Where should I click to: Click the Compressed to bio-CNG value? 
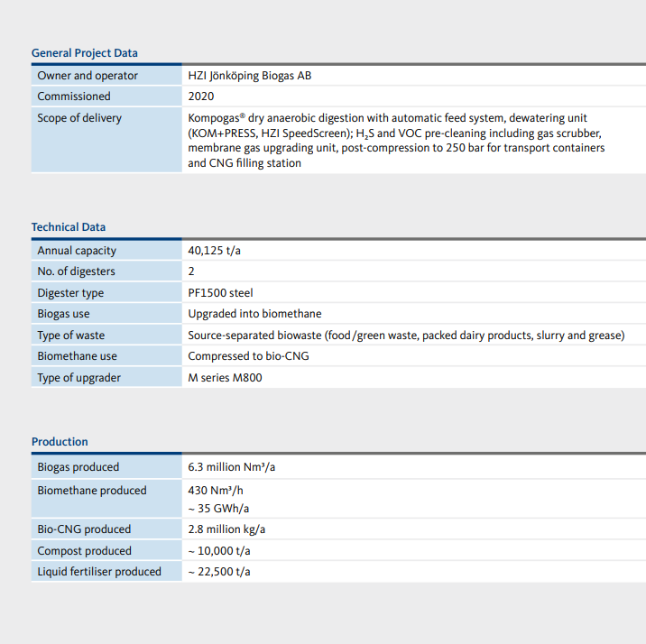(248, 356)
